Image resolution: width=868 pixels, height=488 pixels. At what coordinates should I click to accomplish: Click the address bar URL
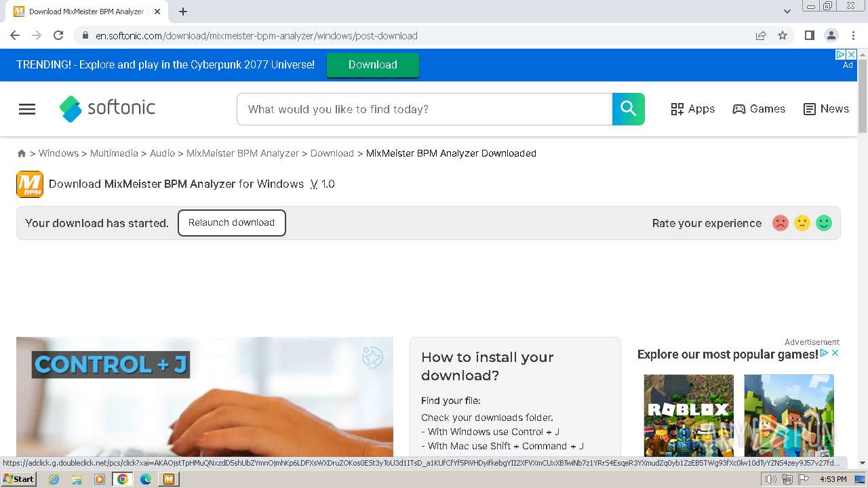256,36
